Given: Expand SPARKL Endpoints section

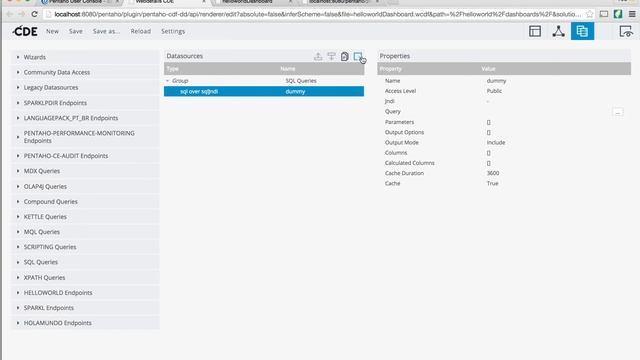Looking at the screenshot, I should click(85, 308).
